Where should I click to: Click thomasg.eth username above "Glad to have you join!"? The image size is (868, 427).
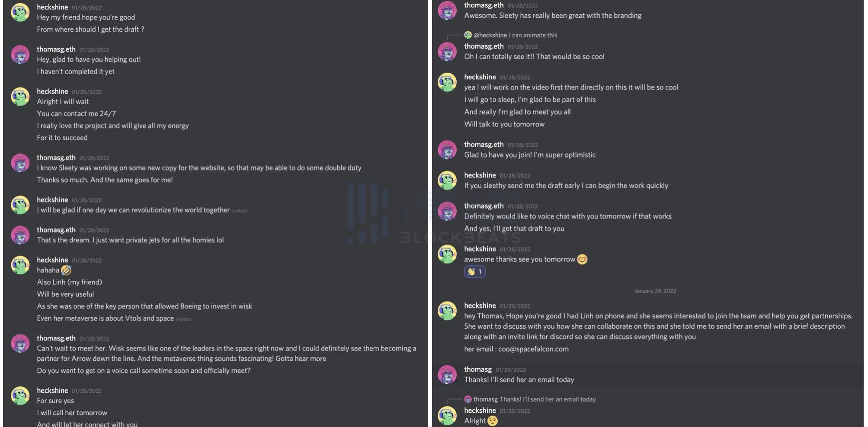484,144
